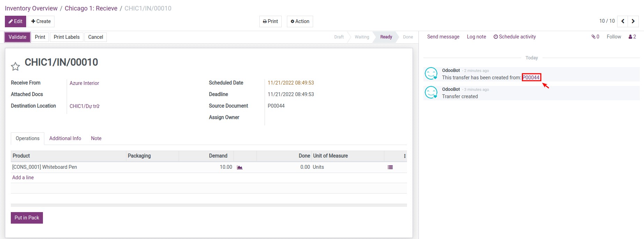Screen dimensions: 644x239
Task: Click the Units cell in product row
Action: 318,167
